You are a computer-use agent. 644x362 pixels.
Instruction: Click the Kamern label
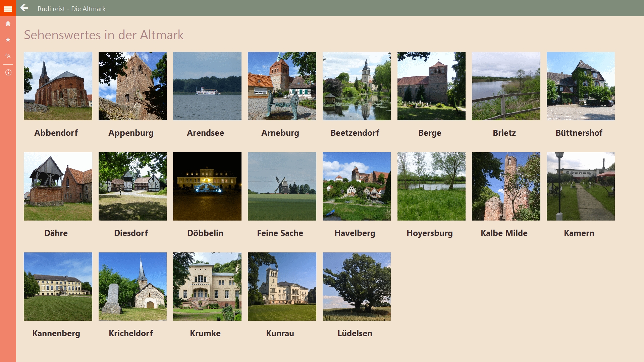click(579, 233)
